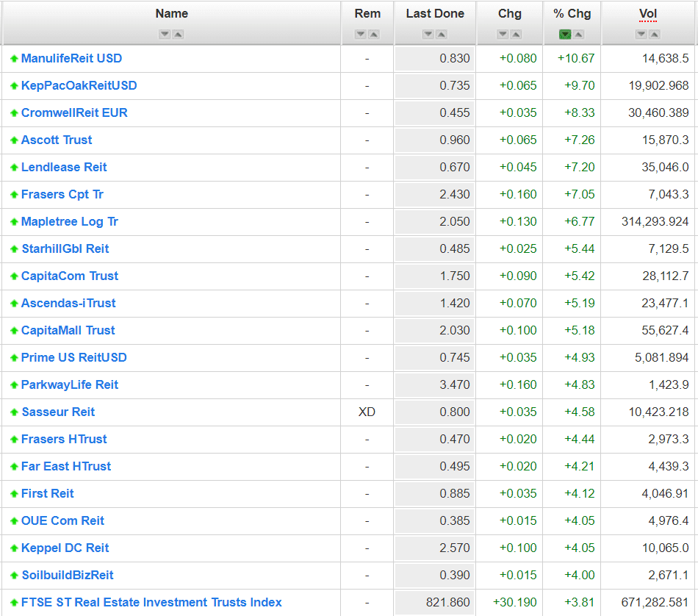Sort Last Done column ascending arrow

point(442,35)
